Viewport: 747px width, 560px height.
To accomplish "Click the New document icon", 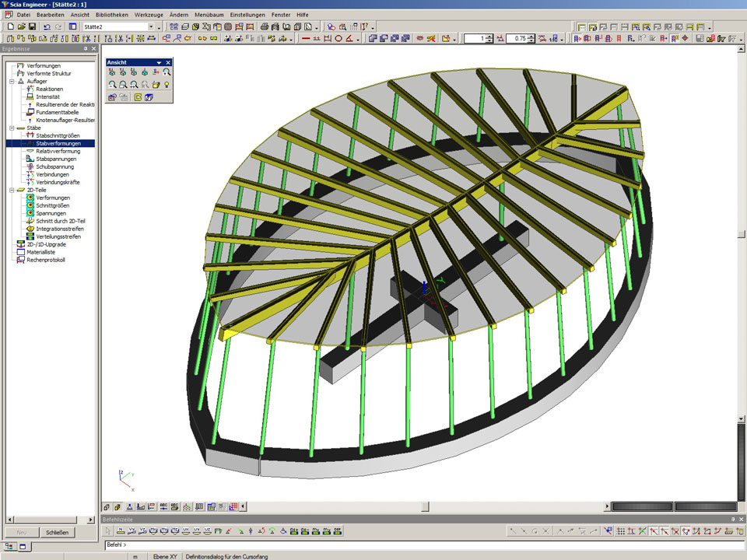I will (10, 26).
